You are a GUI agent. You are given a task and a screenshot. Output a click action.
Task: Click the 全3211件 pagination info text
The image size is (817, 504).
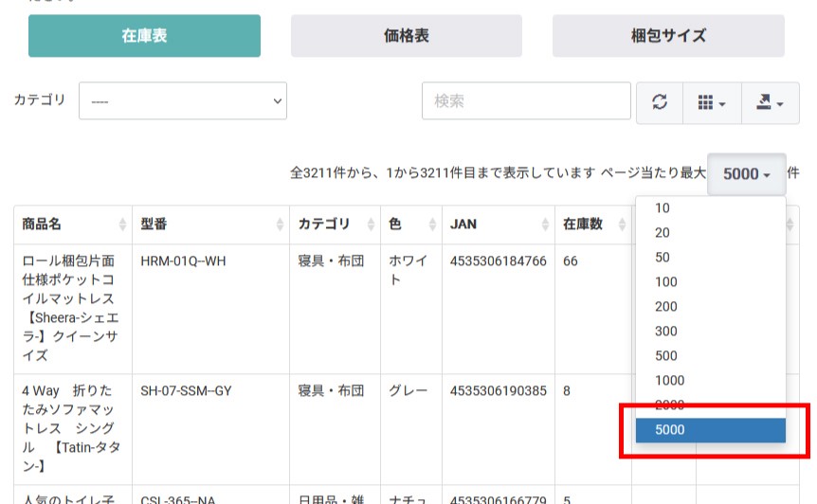[x=443, y=172]
